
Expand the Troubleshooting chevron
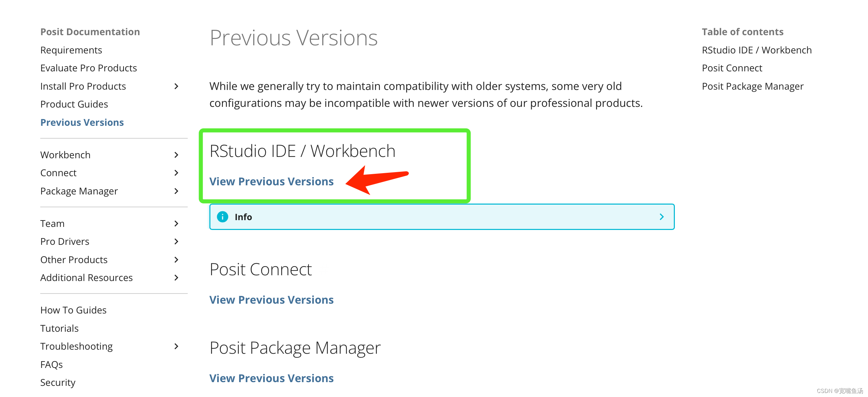176,346
